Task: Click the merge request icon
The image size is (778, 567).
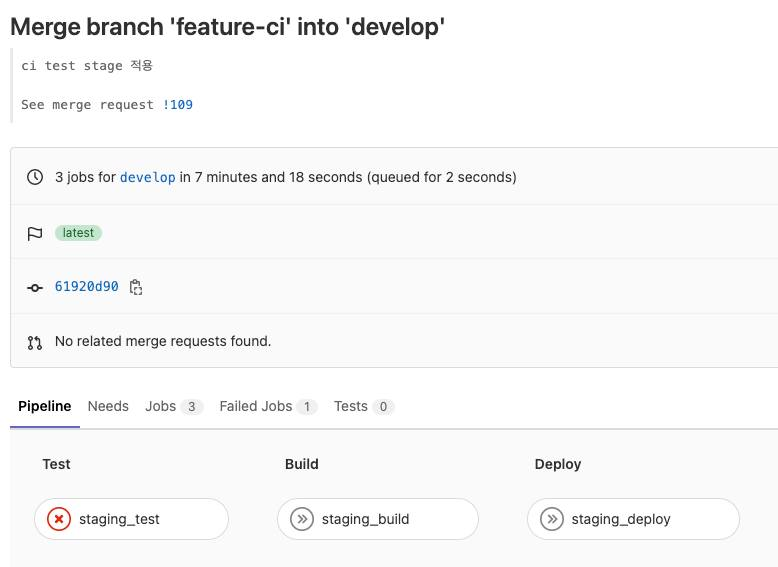Action: coord(35,342)
